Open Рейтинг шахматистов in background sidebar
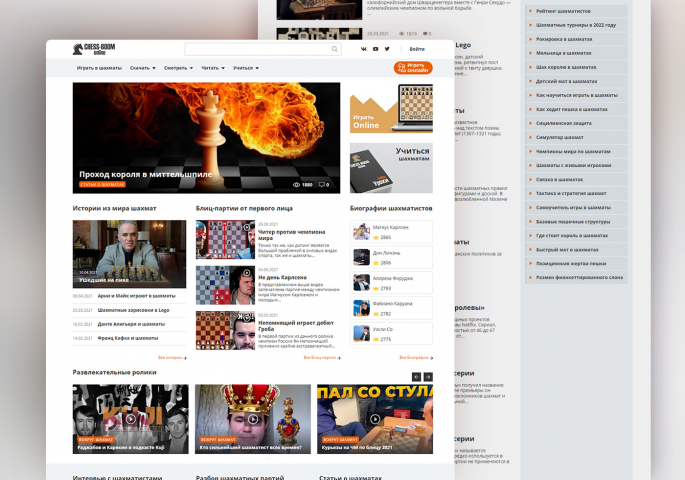This screenshot has width=685, height=480. click(x=577, y=11)
